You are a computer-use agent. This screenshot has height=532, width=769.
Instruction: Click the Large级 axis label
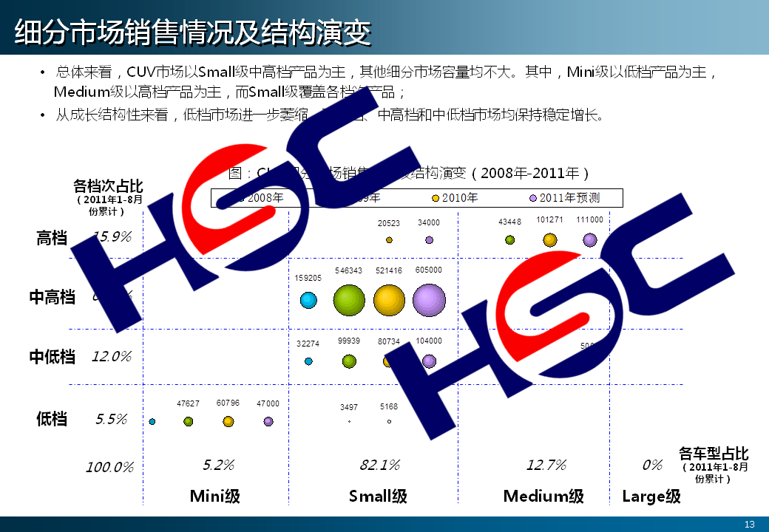click(x=651, y=496)
